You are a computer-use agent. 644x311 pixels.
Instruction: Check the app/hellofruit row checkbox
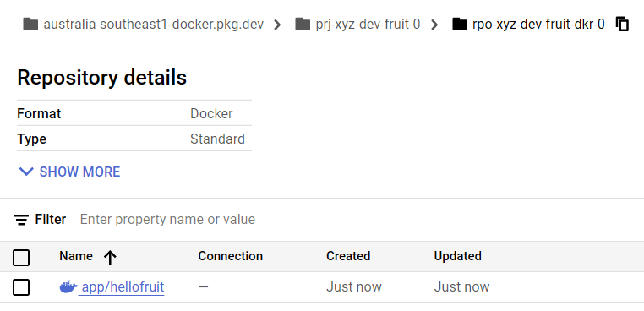(21, 287)
